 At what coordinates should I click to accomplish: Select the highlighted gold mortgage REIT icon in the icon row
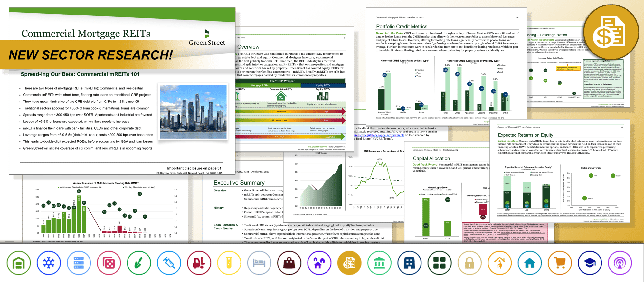349,263
